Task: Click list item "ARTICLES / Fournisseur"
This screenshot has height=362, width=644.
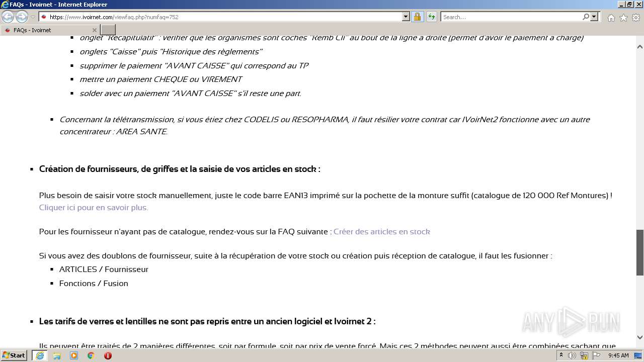Action: (104, 269)
